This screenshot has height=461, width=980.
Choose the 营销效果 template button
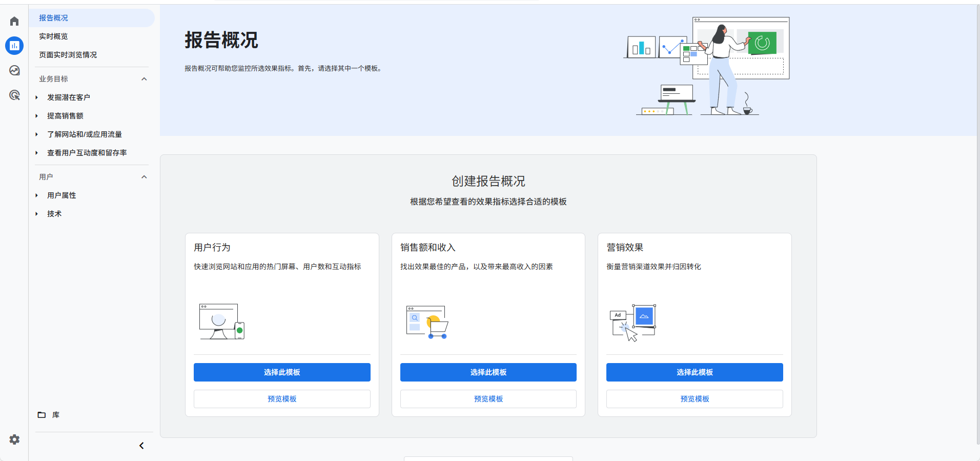tap(695, 372)
